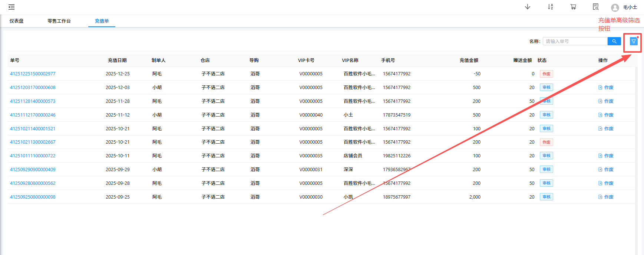Image resolution: width=644 pixels, height=255 pixels.
Task: Click 作废 for order 412511281400000573
Action: click(606, 101)
